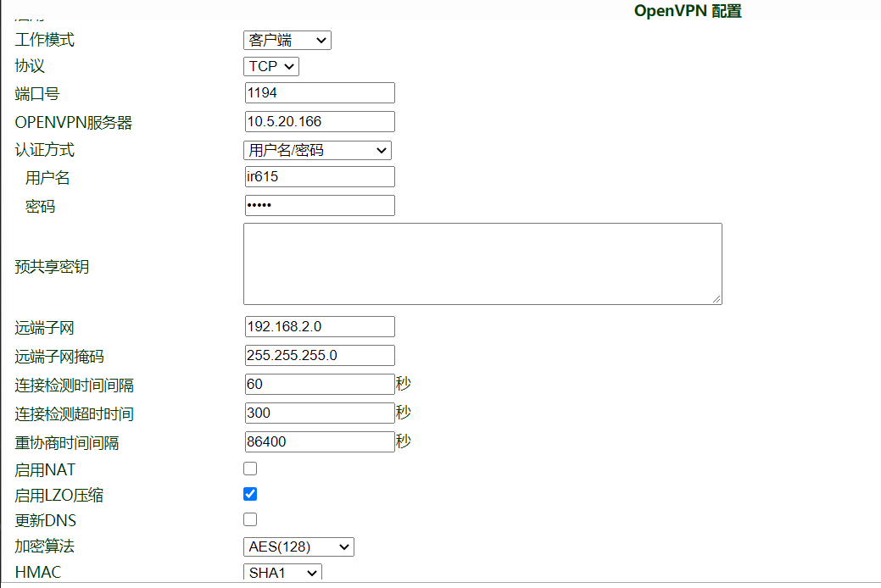Click the 重协商时间间隔 field showing 86400
The width and height of the screenshot is (881, 588).
pyautogui.click(x=319, y=442)
